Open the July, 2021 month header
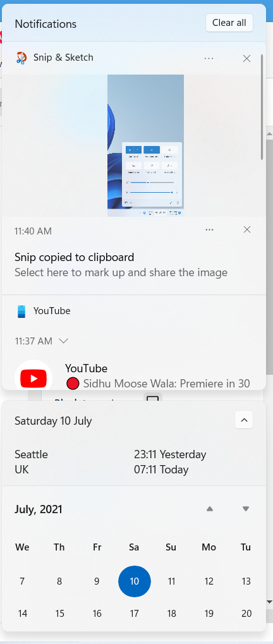This screenshot has width=273, height=644. (39, 509)
